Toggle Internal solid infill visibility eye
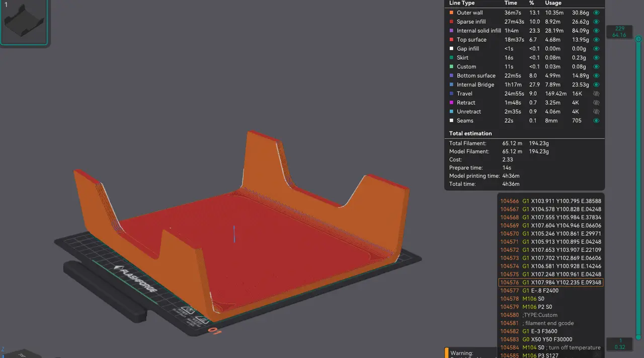Viewport: 644px width, 358px height. 597,31
